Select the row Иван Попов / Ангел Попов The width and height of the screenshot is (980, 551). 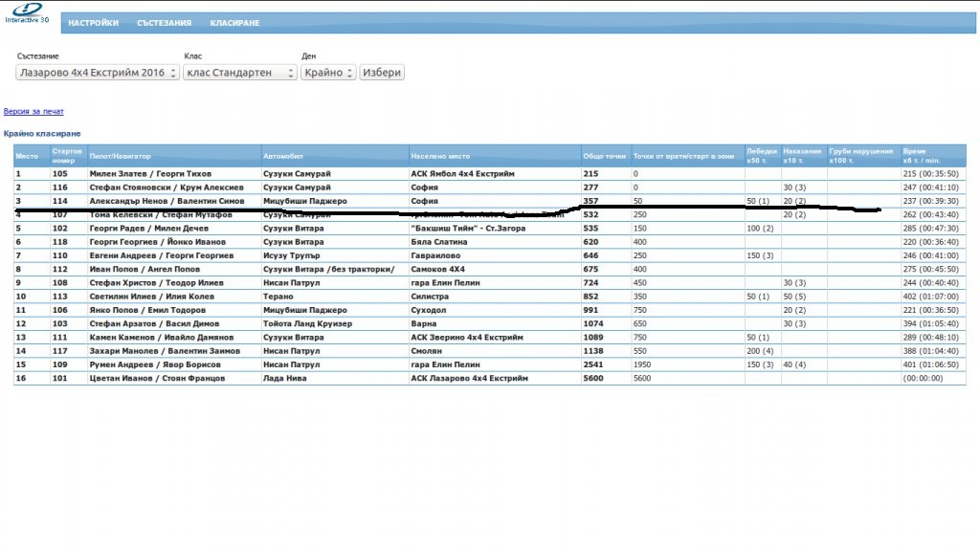(489, 269)
